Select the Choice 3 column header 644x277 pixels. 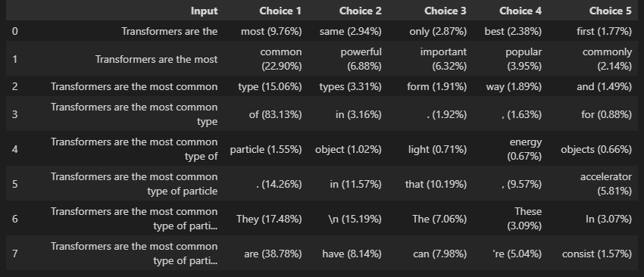(x=445, y=11)
